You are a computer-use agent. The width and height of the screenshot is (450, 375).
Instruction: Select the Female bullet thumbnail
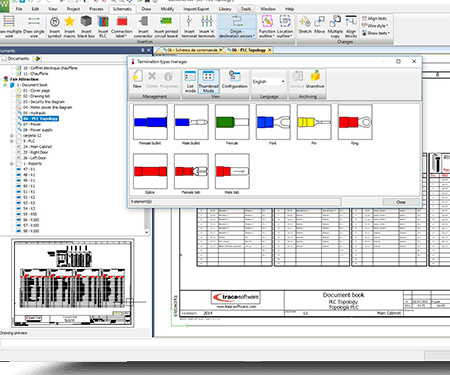pyautogui.click(x=150, y=125)
